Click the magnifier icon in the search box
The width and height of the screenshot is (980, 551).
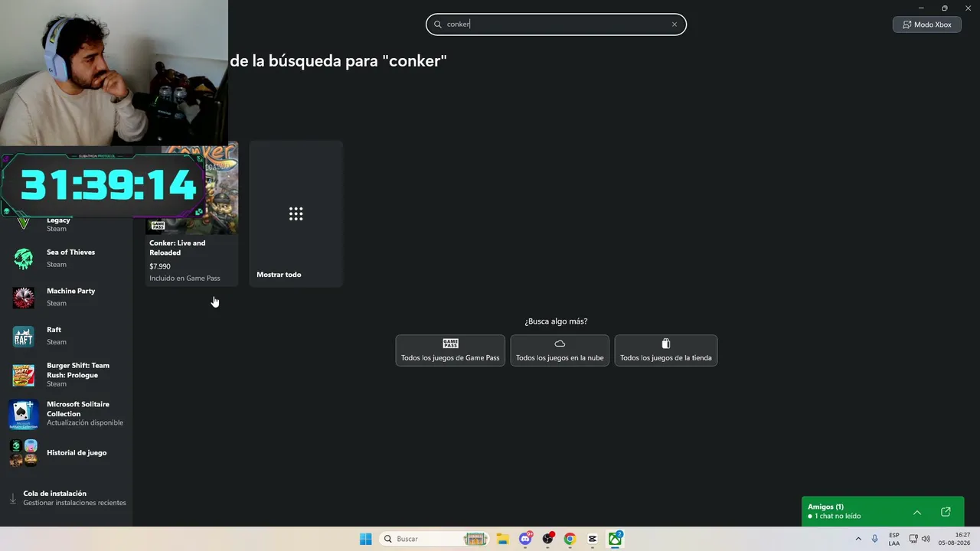439,24
